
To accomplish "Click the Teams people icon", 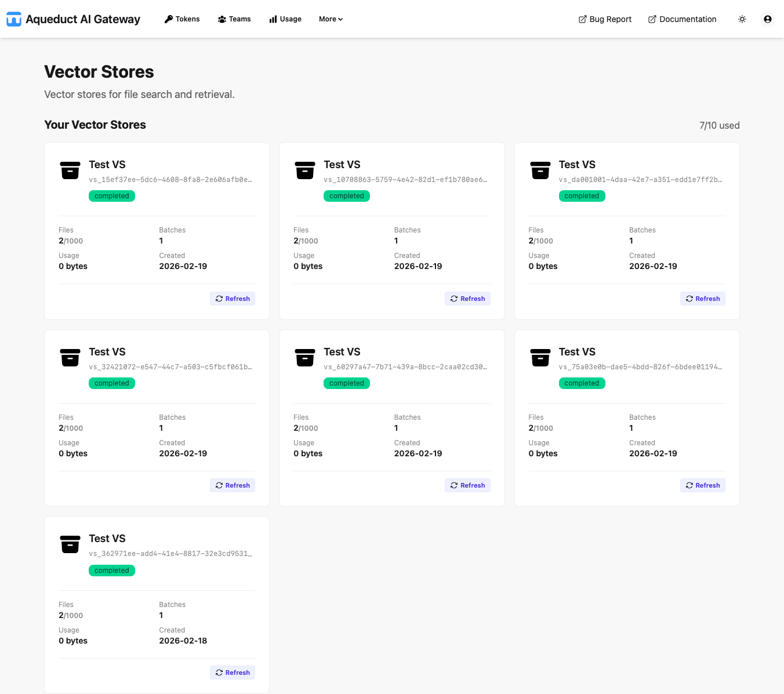I will 220,19.
